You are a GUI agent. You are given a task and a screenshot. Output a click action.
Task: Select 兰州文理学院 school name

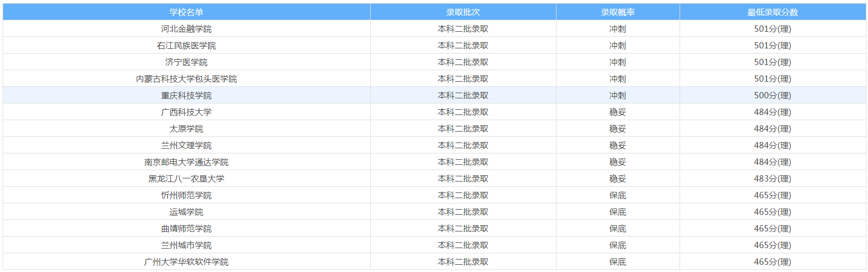(x=186, y=145)
